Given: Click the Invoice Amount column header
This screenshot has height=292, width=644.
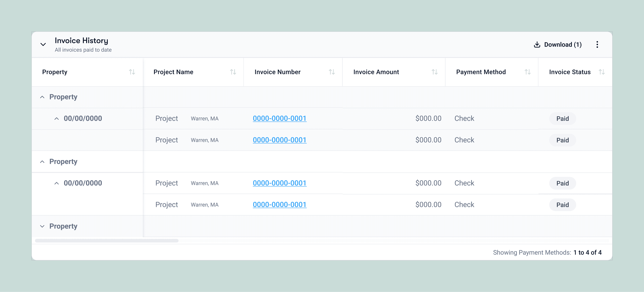Looking at the screenshot, I should click(x=376, y=72).
